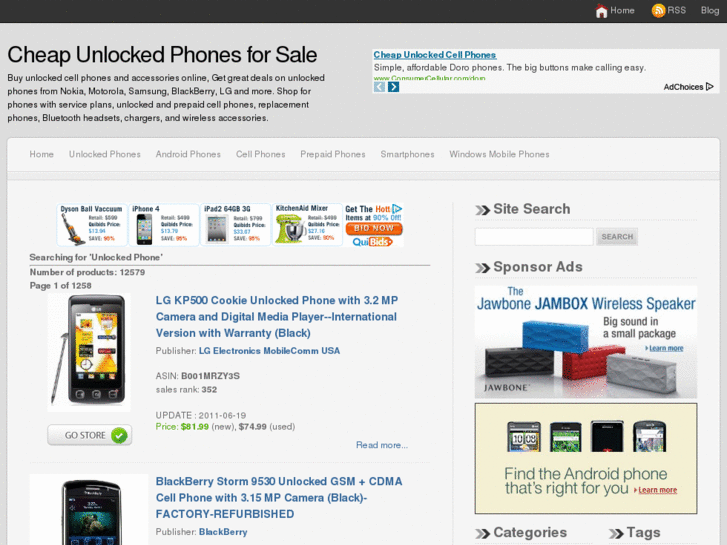Click the Home house icon in top bar

click(x=601, y=11)
